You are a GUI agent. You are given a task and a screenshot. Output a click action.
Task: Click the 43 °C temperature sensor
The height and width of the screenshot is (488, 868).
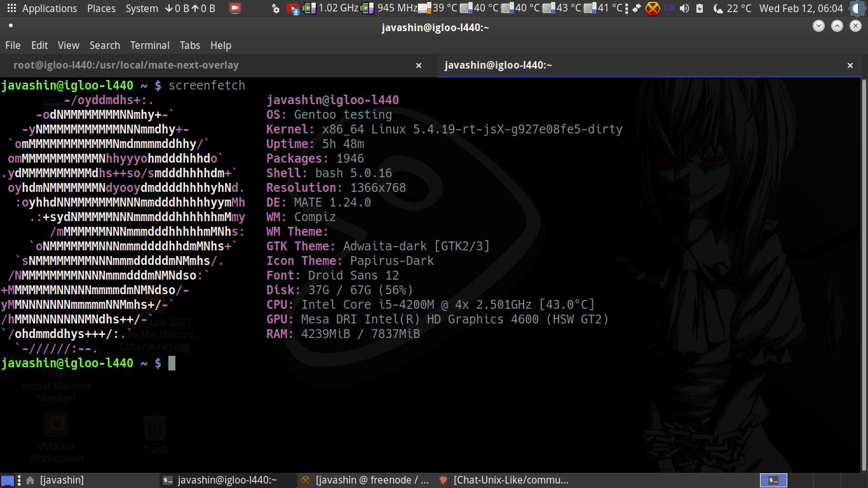[561, 8]
